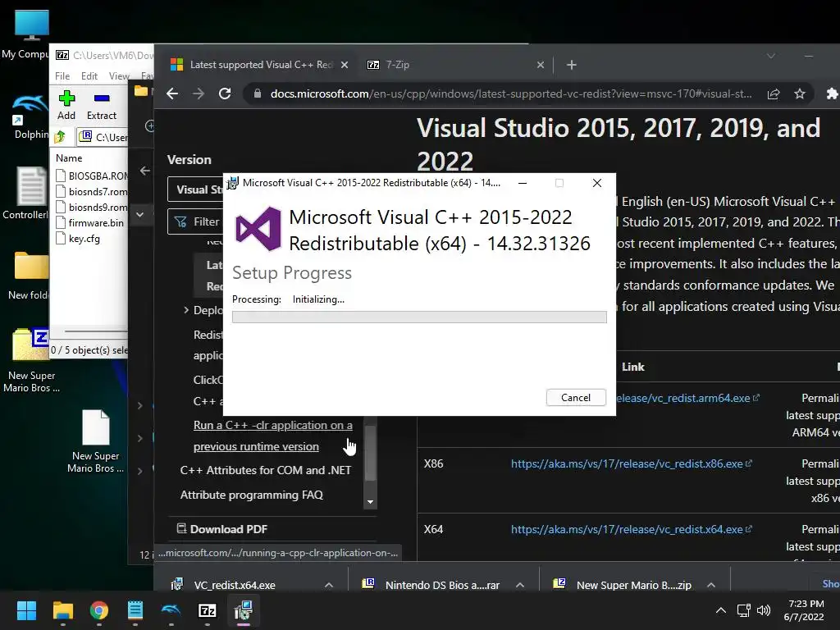Expand the Deploy tree item chevron
This screenshot has height=630, width=840.
[x=186, y=309]
